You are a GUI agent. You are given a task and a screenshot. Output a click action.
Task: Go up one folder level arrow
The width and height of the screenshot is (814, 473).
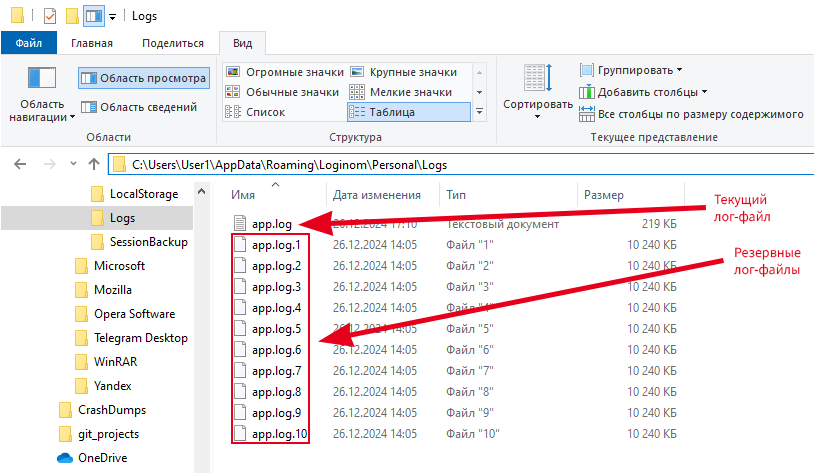pyautogui.click(x=94, y=165)
